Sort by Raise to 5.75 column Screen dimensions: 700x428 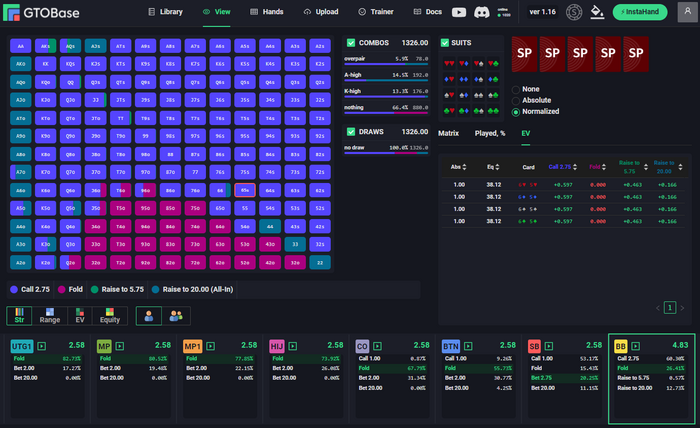633,167
